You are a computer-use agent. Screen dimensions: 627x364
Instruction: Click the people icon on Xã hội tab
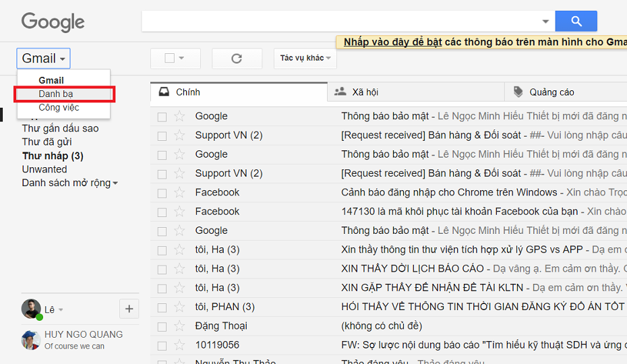click(x=340, y=92)
